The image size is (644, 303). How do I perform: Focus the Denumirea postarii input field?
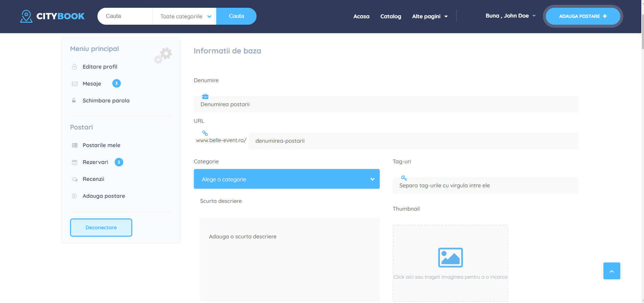point(386,104)
